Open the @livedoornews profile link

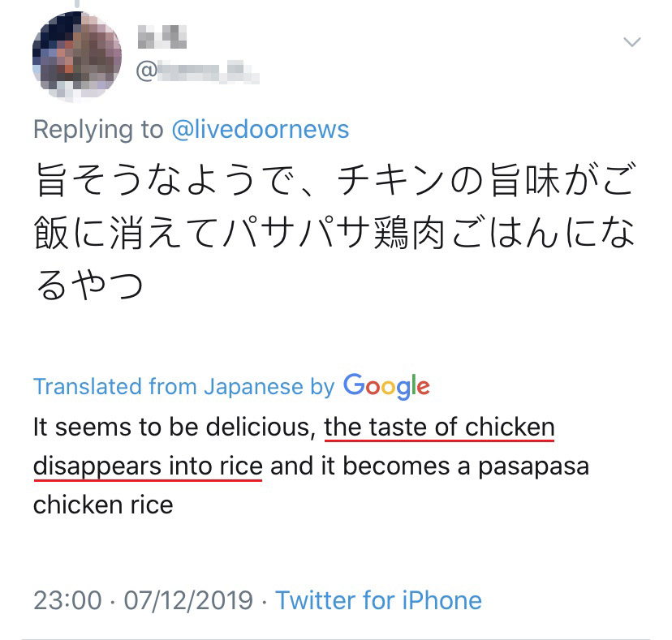(x=261, y=129)
